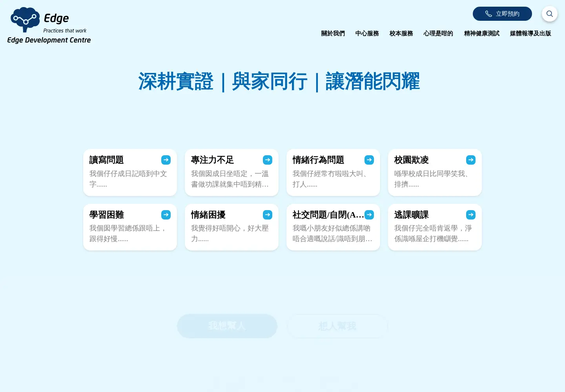Select the faded 想人幫我 button
This screenshot has width=565, height=392.
(337, 326)
